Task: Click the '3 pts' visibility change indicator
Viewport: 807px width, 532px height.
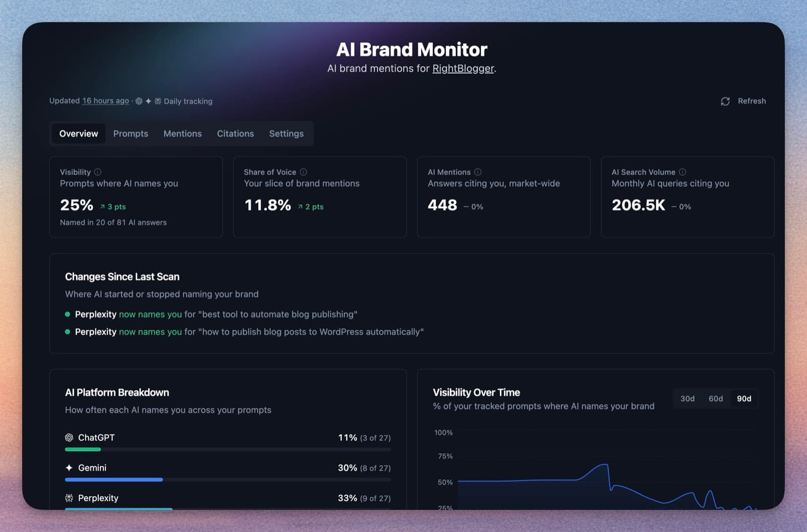Action: [x=113, y=207]
